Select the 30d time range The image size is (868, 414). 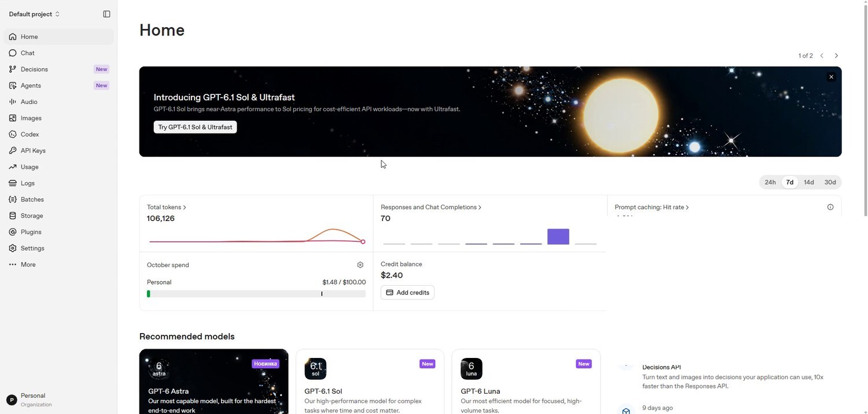tap(830, 182)
